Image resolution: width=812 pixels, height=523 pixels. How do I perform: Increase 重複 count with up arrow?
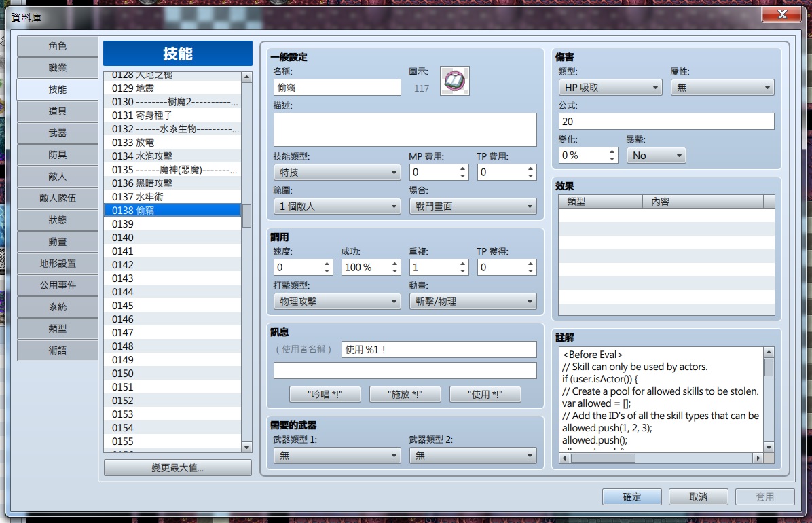click(x=462, y=264)
